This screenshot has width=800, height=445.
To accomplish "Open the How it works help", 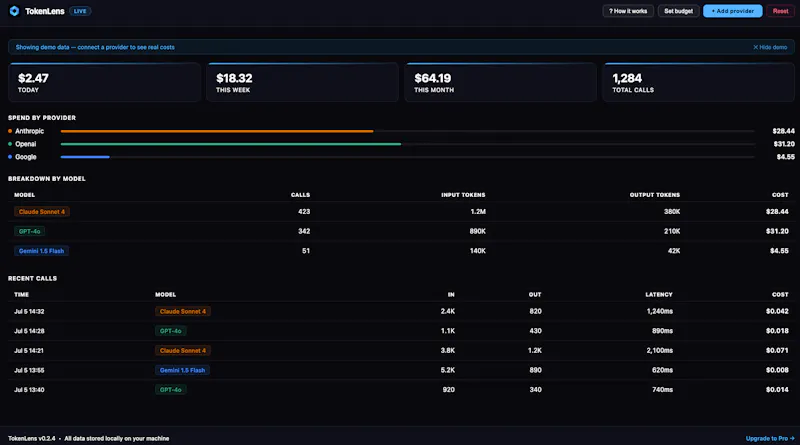I will 628,11.
